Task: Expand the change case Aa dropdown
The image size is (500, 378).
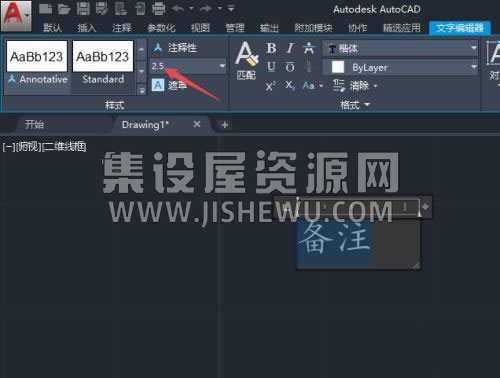Action: click(x=313, y=86)
